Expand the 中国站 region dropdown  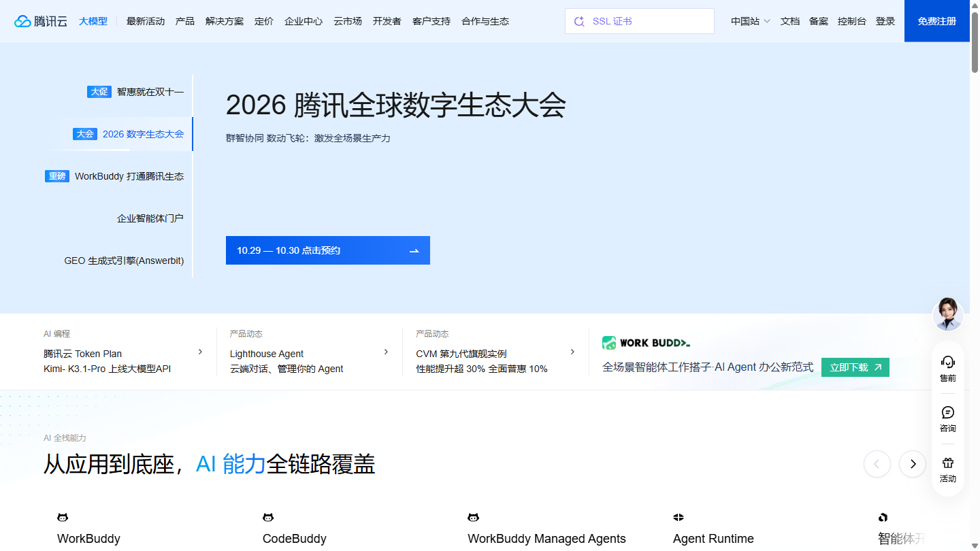(x=751, y=21)
